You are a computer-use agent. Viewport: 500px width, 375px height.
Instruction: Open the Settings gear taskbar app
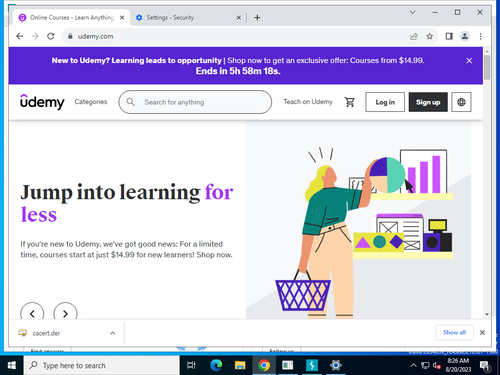(336, 365)
